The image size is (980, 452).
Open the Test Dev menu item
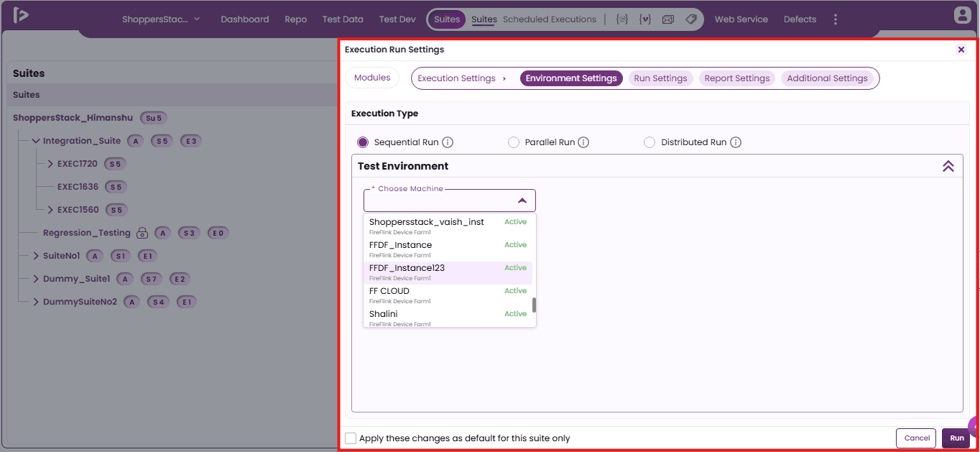(x=397, y=19)
